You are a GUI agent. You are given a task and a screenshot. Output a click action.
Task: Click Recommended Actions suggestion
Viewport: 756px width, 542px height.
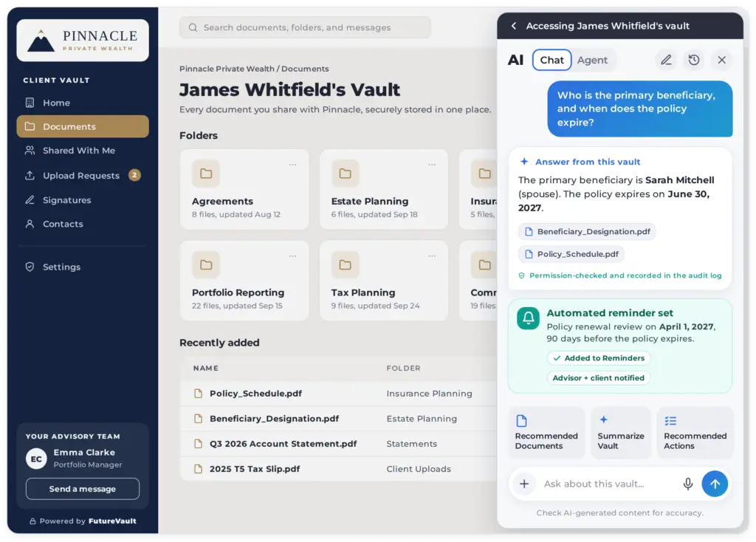tap(695, 433)
